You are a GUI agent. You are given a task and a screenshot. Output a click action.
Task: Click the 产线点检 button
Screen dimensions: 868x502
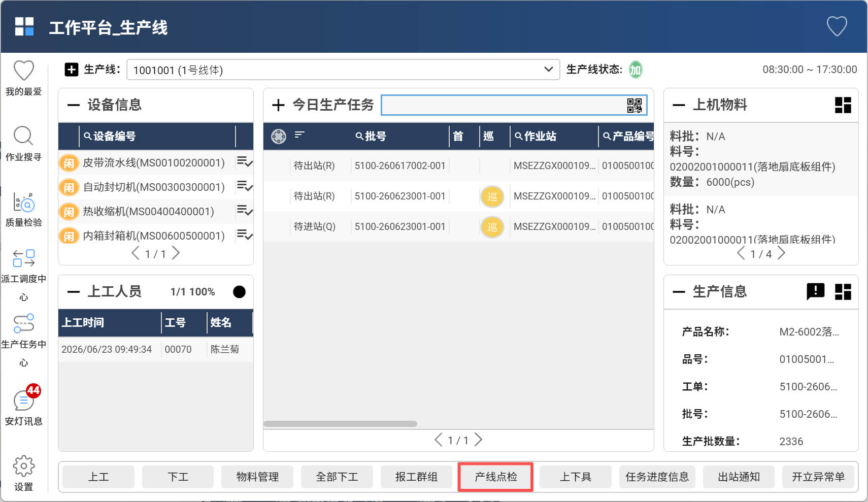tap(496, 477)
